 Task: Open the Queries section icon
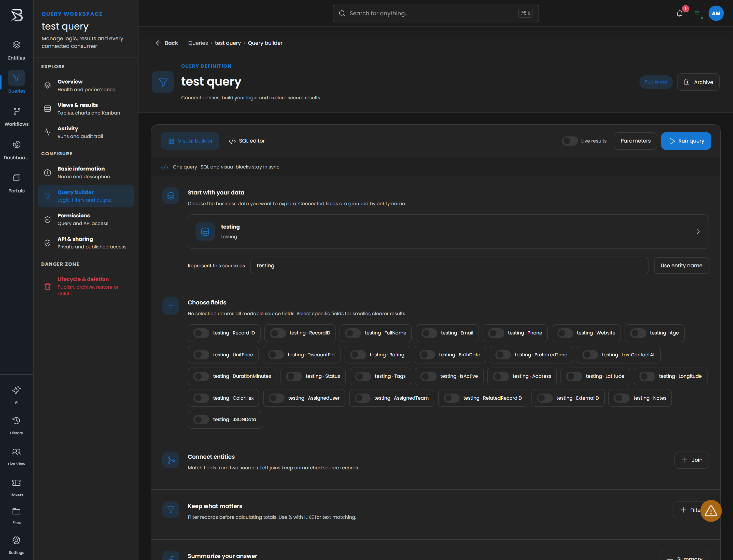[x=16, y=78]
